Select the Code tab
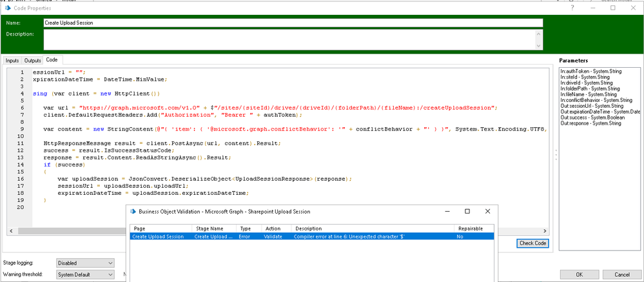The width and height of the screenshot is (644, 282). click(x=52, y=60)
